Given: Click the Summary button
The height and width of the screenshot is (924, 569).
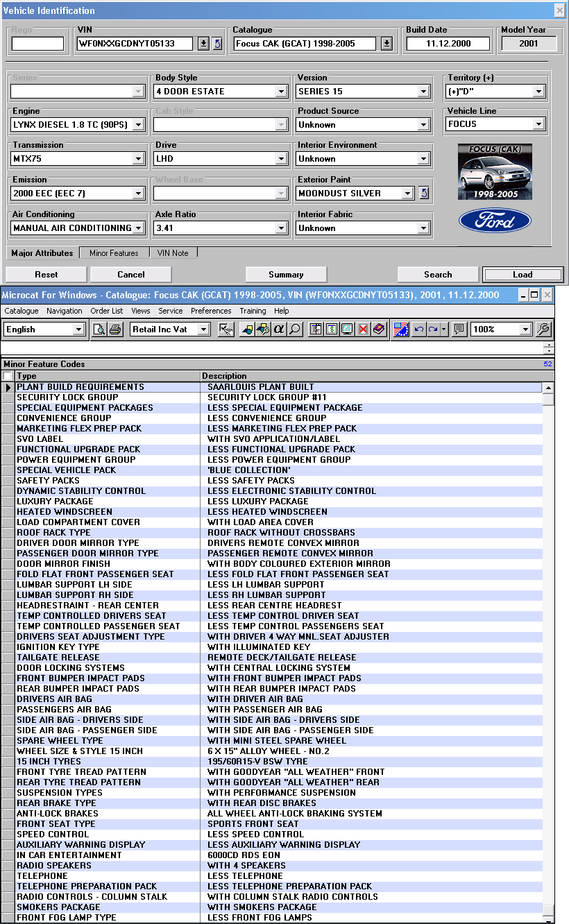Looking at the screenshot, I should pos(286,275).
